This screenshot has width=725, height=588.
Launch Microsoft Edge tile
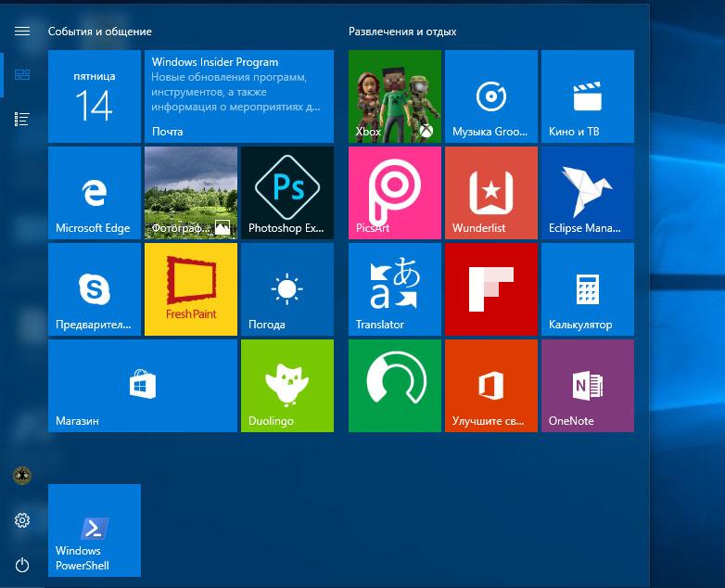tap(95, 193)
